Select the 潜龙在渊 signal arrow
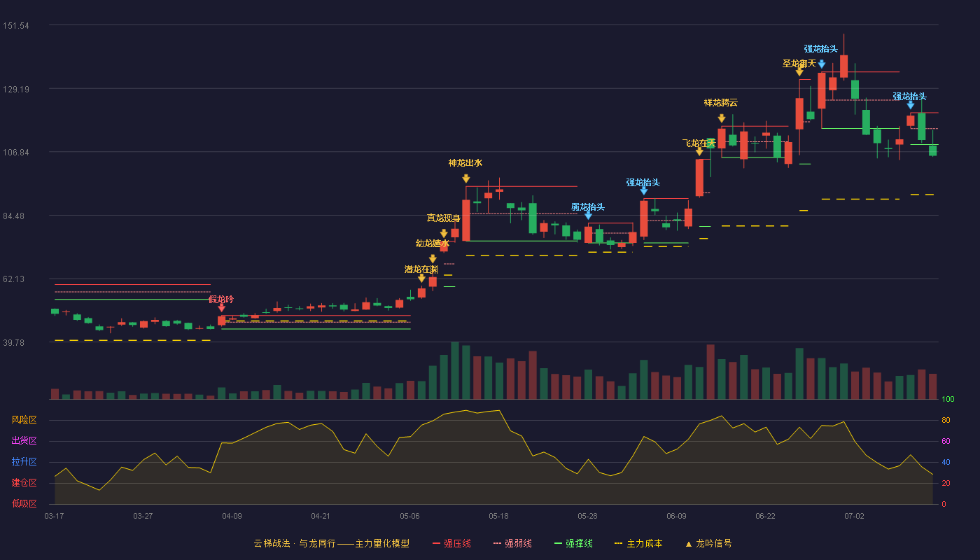 point(421,279)
